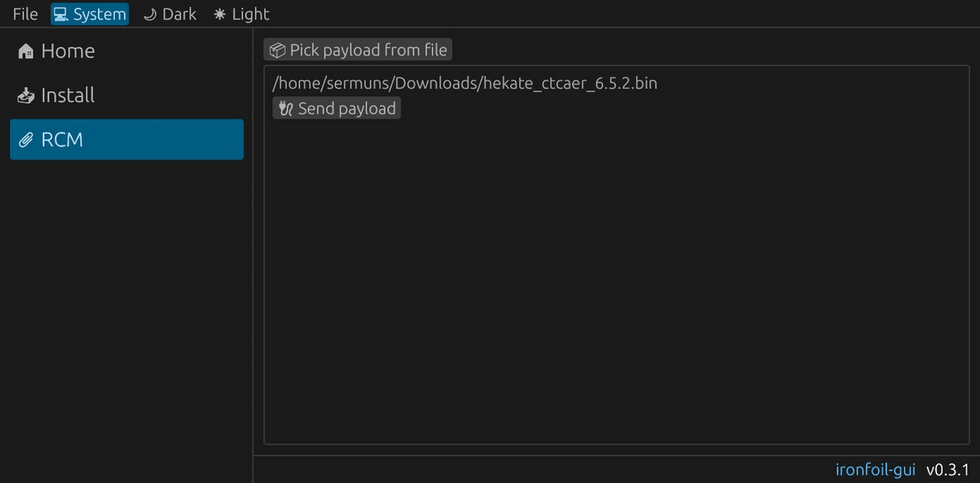Click the package box icon on Pick payload
Viewport: 980px width, 483px height.
pos(277,51)
